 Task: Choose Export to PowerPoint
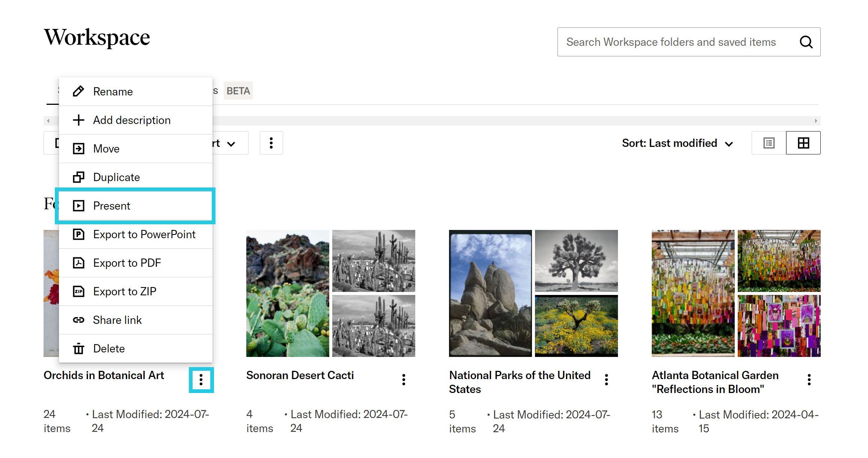pyautogui.click(x=136, y=234)
